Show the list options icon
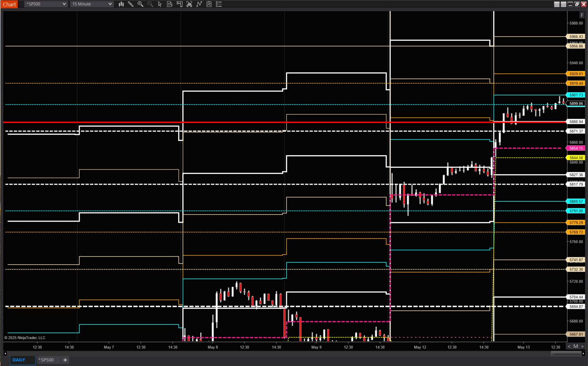588x366 pixels. click(x=219, y=4)
